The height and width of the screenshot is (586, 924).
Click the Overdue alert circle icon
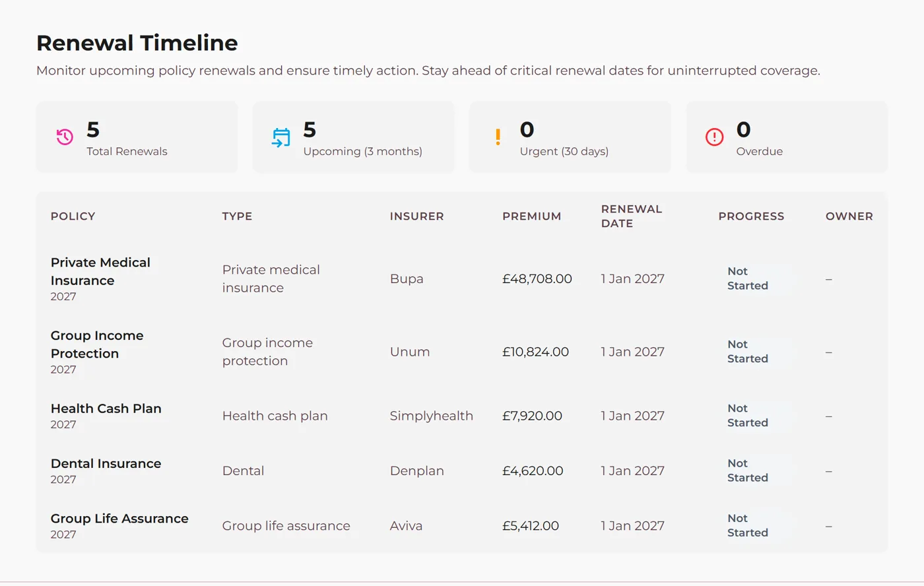pyautogui.click(x=714, y=137)
